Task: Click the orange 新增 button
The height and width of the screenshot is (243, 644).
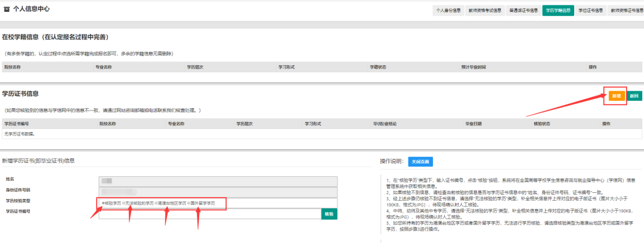Action: (615, 96)
